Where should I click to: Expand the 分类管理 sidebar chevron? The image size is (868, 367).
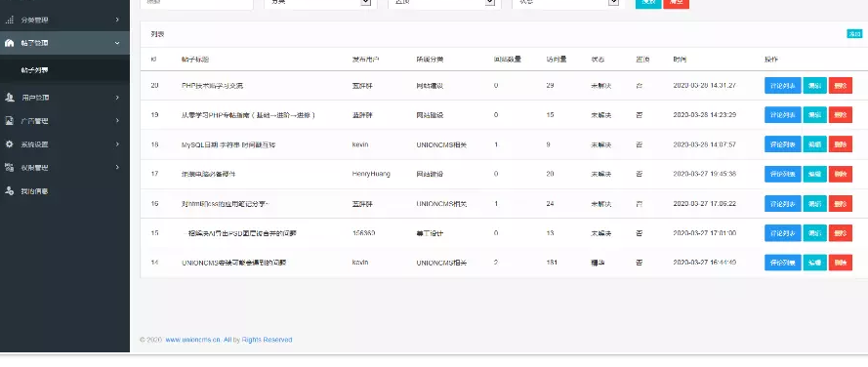[117, 20]
